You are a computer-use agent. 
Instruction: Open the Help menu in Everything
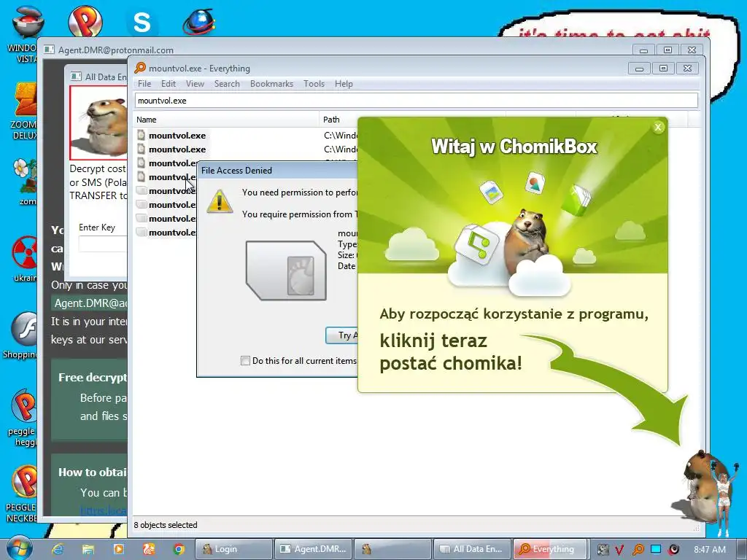344,84
